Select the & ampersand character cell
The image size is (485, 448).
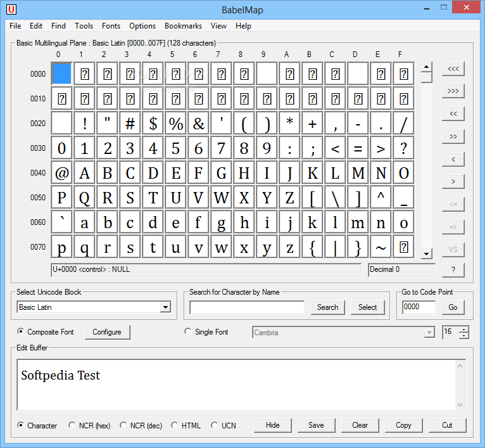(199, 123)
